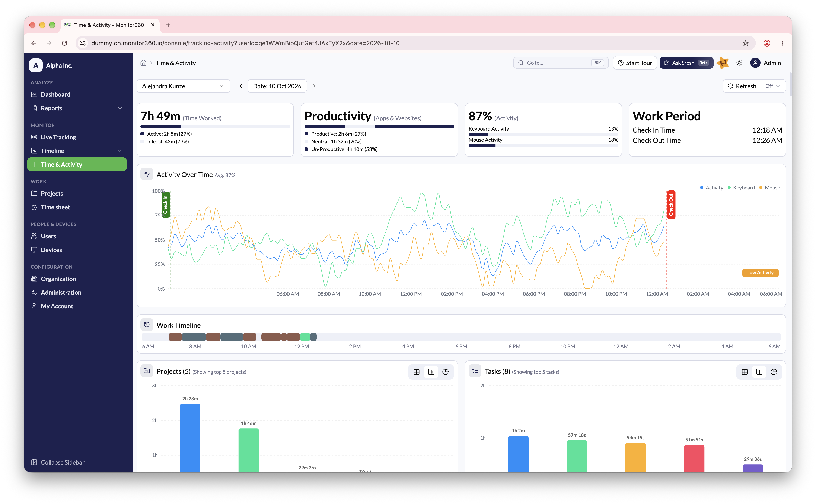Screen dimensions: 816x504
Task: Click the Go to... search field
Action: coord(561,63)
